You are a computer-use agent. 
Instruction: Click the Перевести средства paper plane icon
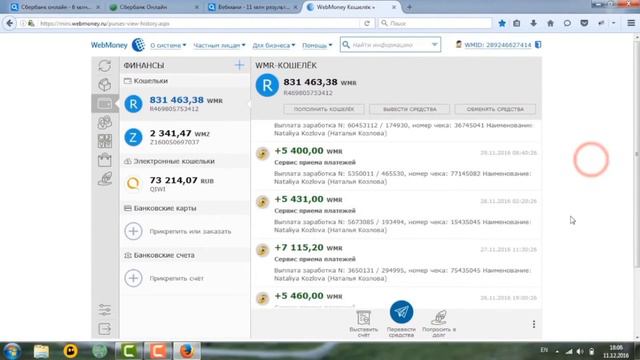[x=401, y=312]
